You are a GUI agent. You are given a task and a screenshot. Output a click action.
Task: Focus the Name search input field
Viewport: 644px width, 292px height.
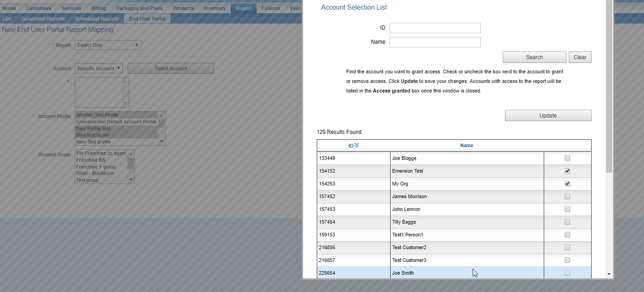[435, 42]
